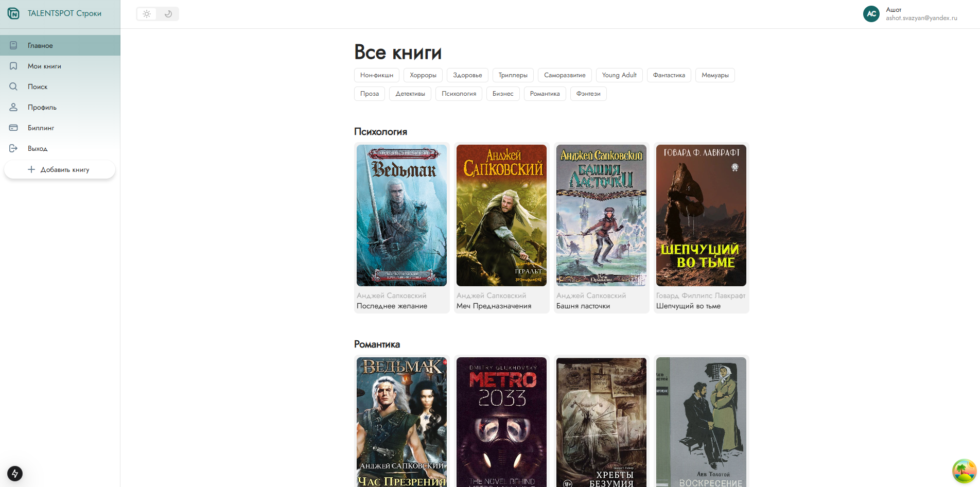Click Выход to log out
The width and height of the screenshot is (980, 487).
coord(60,148)
